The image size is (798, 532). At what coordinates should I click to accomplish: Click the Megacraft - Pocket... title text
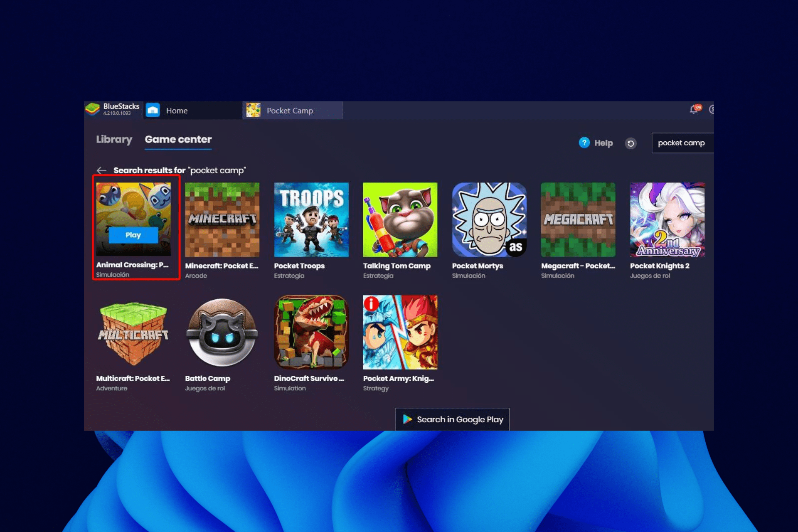[578, 266]
